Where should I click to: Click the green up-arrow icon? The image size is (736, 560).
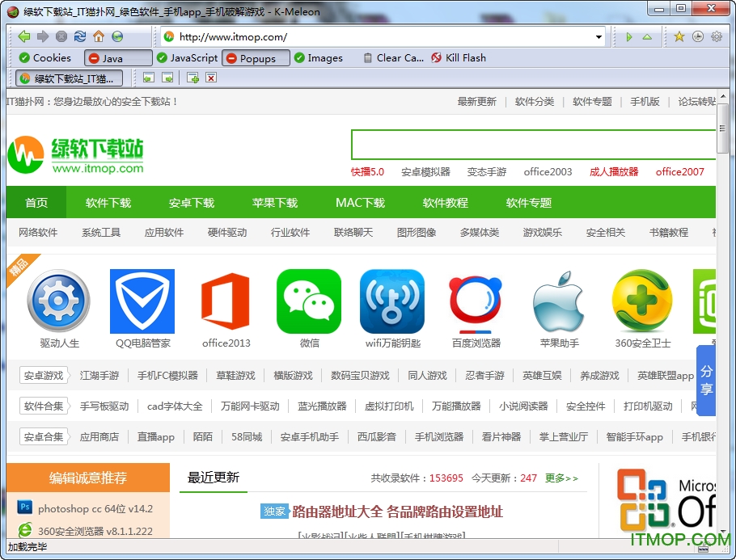point(647,37)
